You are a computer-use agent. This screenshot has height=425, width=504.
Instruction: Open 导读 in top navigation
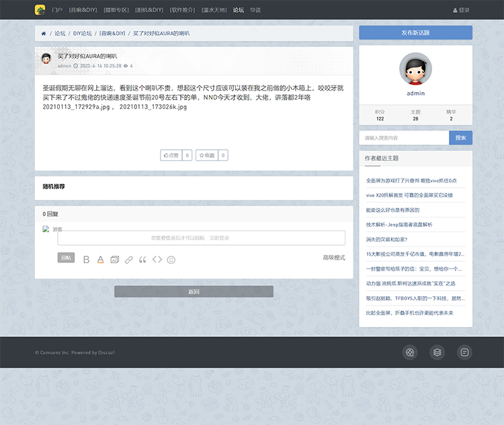coord(255,10)
